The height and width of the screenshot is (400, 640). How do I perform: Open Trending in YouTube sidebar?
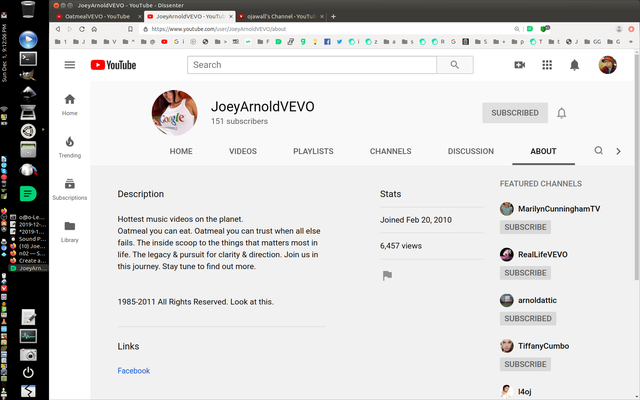click(70, 147)
